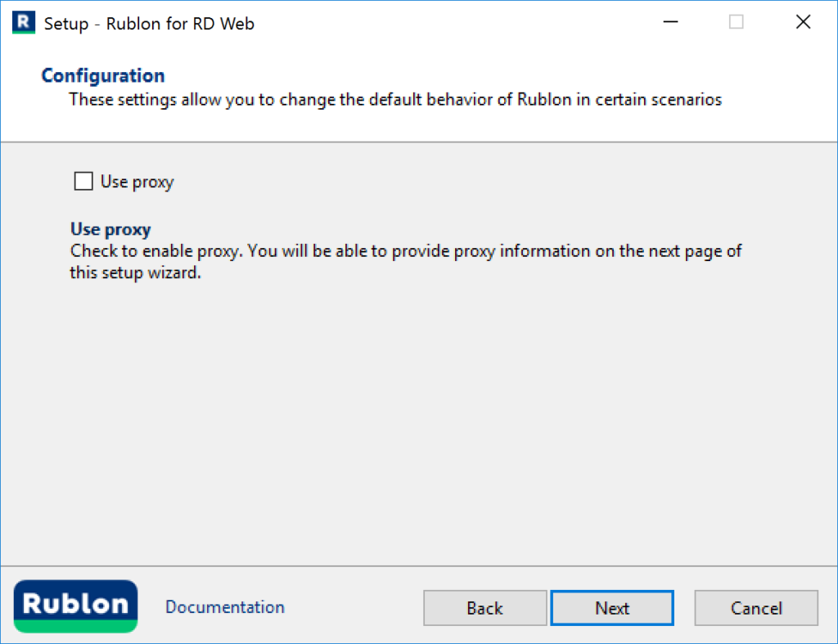Maximize the Rublon setup window
Image resolution: width=838 pixels, height=644 pixels.
tap(736, 22)
